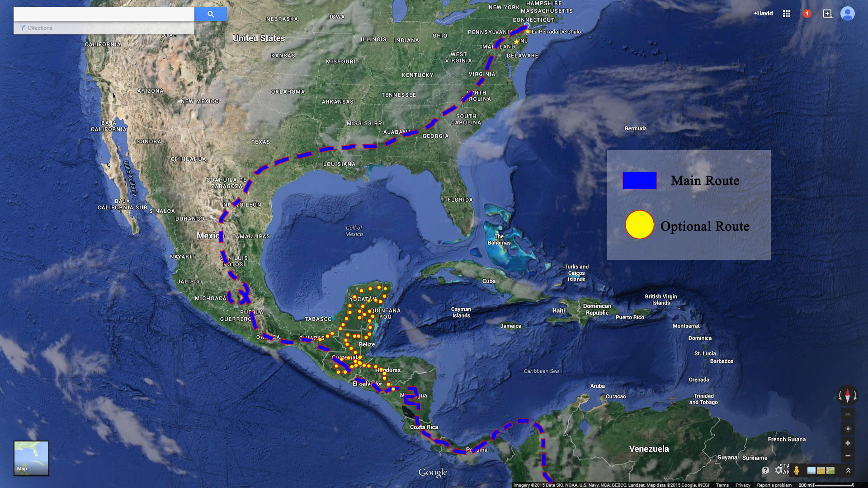Click the blue Main Route legend swatch

pyautogui.click(x=639, y=180)
